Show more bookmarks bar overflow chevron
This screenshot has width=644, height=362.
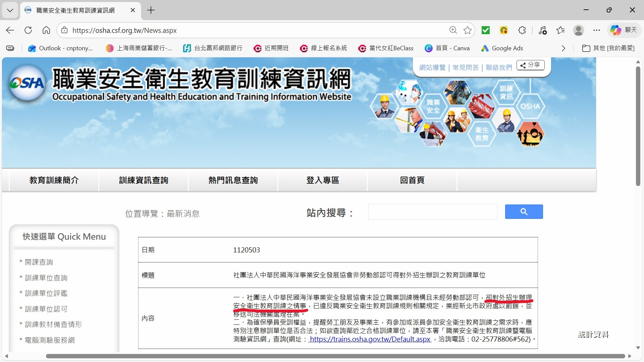tap(563, 48)
